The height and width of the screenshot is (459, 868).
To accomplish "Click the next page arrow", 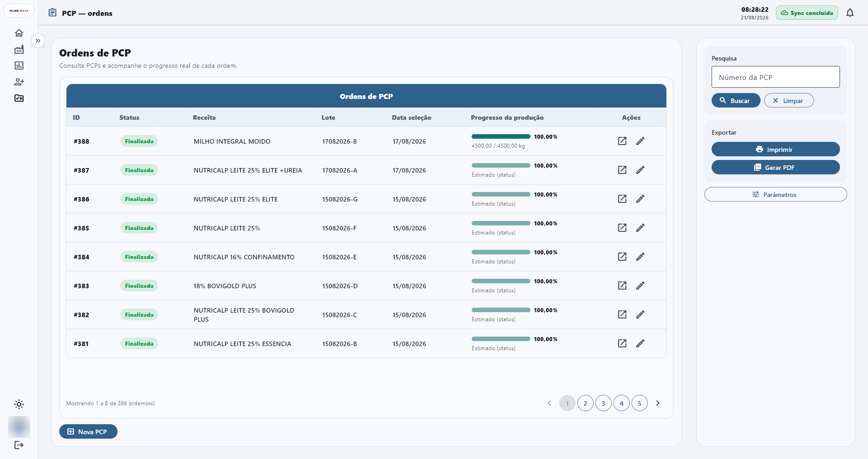I will click(658, 403).
